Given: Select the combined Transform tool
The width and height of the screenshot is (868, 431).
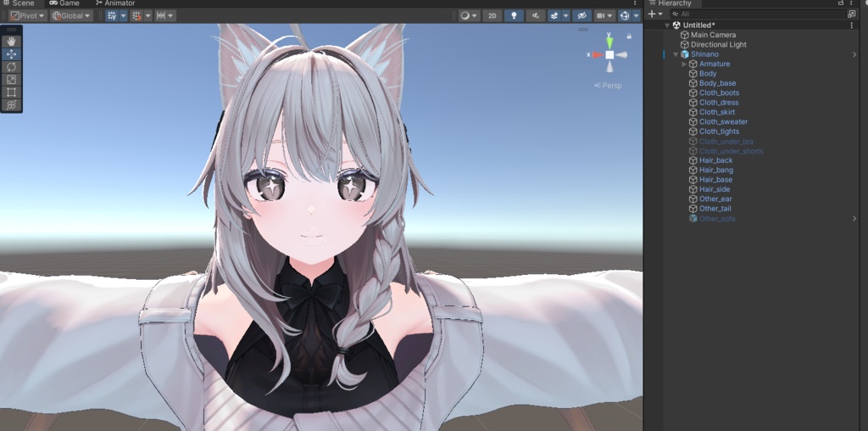Looking at the screenshot, I should tap(11, 105).
